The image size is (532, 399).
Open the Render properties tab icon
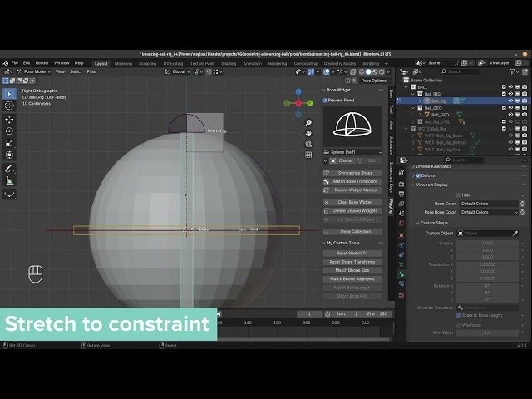tap(401, 185)
